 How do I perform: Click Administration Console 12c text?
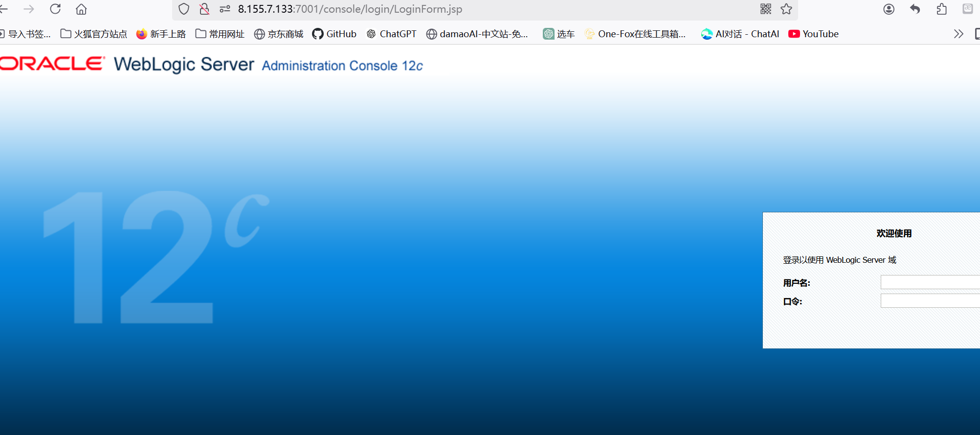pos(342,66)
